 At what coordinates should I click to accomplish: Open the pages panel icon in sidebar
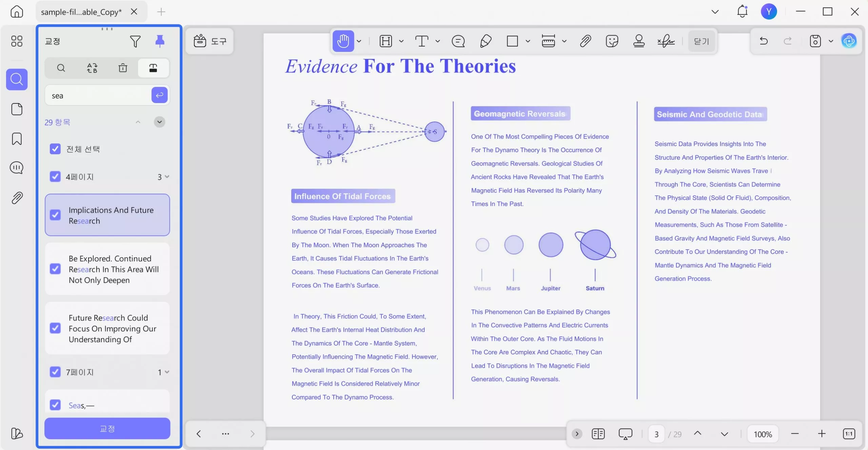17,109
